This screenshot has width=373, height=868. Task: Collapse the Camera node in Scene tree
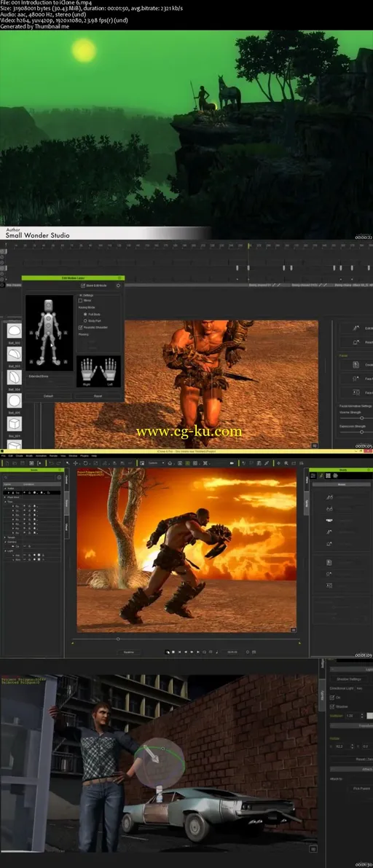click(x=4, y=541)
